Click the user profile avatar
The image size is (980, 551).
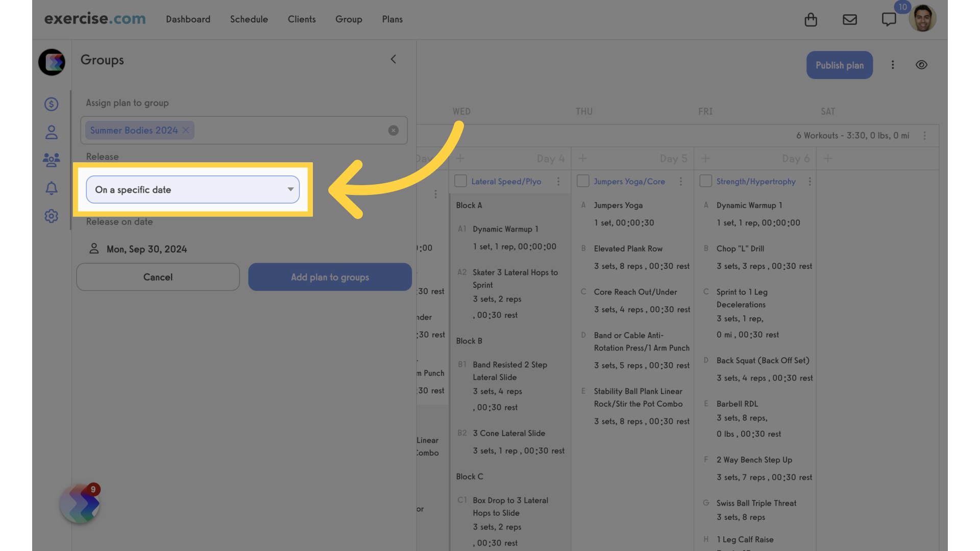922,19
